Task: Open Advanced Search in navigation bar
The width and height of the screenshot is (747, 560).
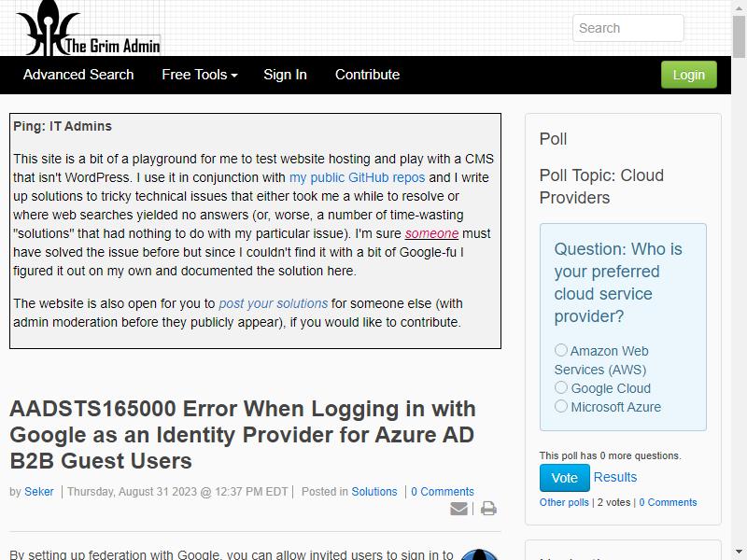Action: click(x=78, y=75)
